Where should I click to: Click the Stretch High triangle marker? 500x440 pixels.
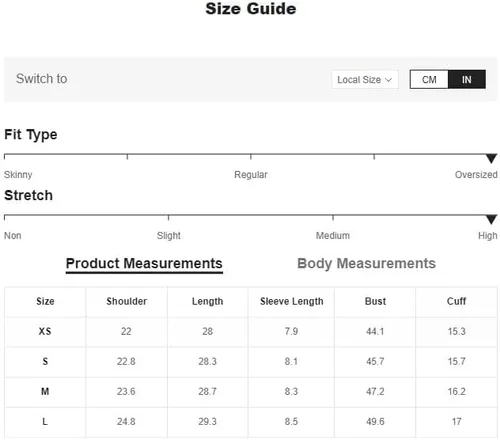coord(491,219)
